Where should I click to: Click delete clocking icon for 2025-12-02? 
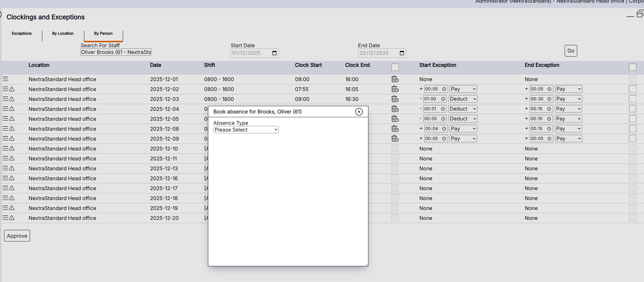pos(395,89)
